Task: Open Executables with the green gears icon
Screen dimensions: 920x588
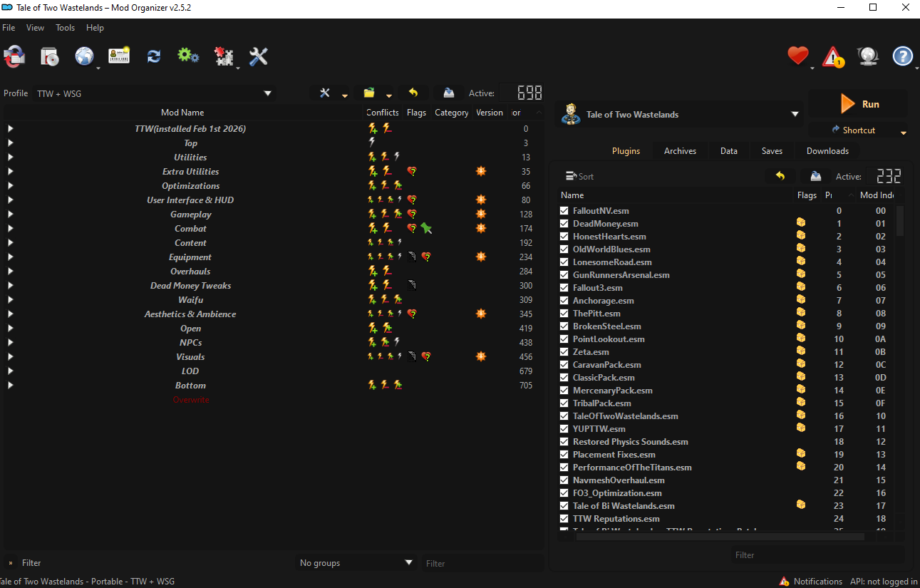Action: (x=188, y=56)
